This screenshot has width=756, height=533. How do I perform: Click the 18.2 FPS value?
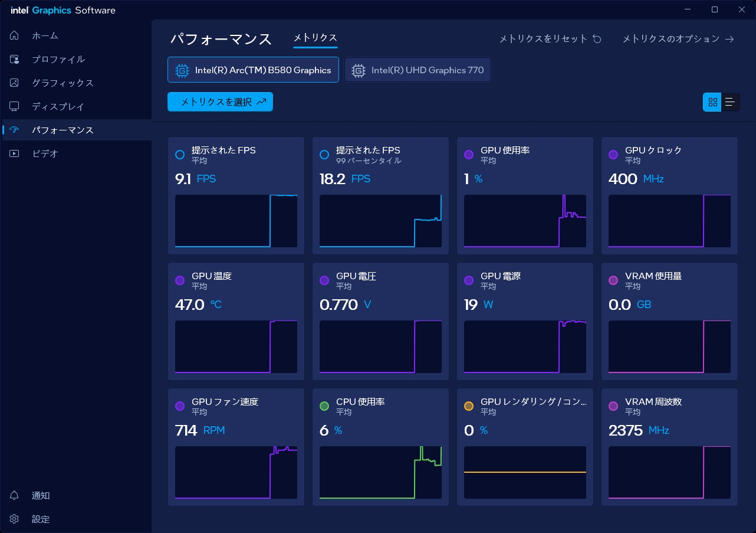[x=345, y=179]
